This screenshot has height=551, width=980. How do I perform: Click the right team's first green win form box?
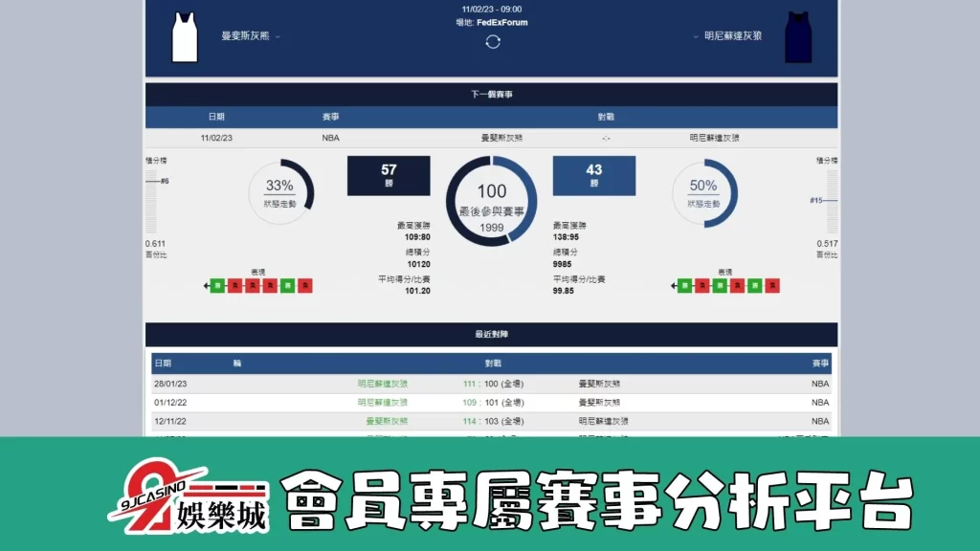coord(685,285)
